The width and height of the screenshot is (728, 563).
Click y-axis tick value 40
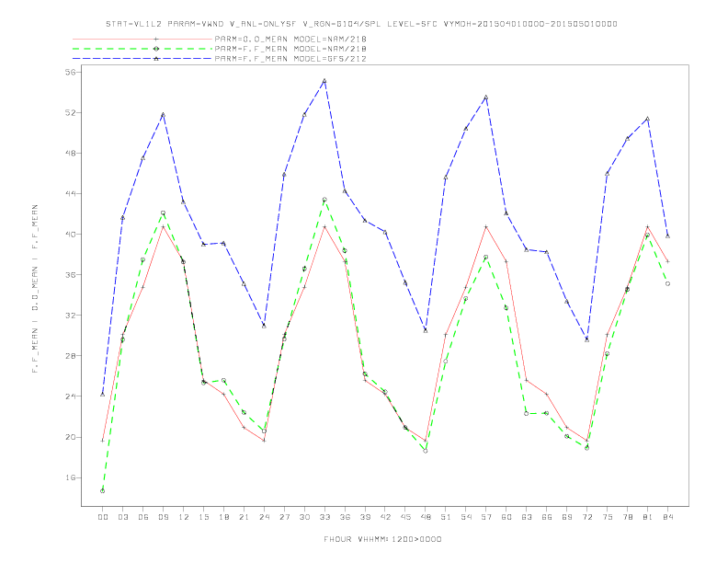coord(70,234)
